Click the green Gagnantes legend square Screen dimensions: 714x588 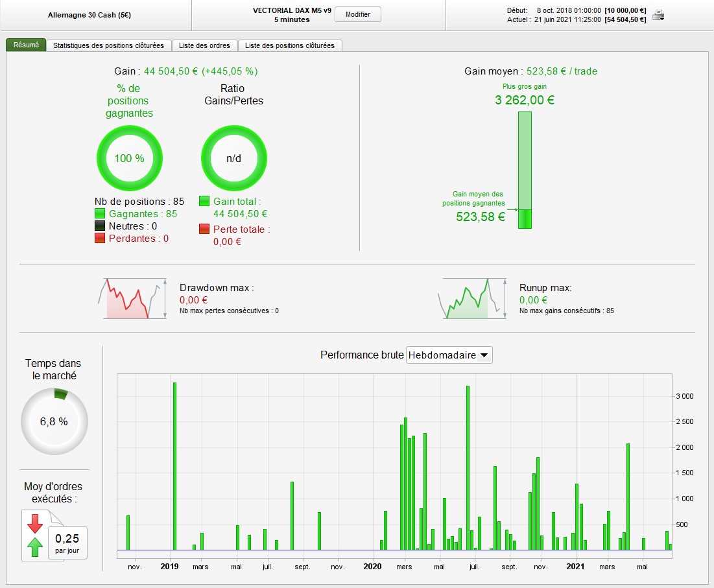pos(100,214)
